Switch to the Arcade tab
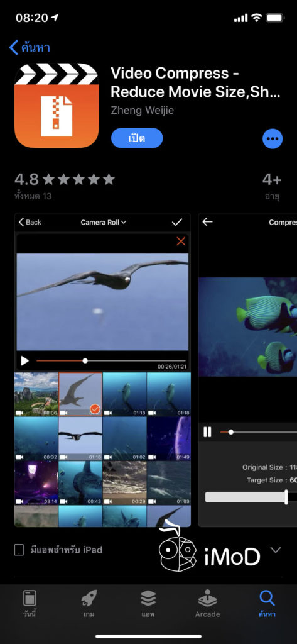The width and height of the screenshot is (297, 644). pos(207,604)
